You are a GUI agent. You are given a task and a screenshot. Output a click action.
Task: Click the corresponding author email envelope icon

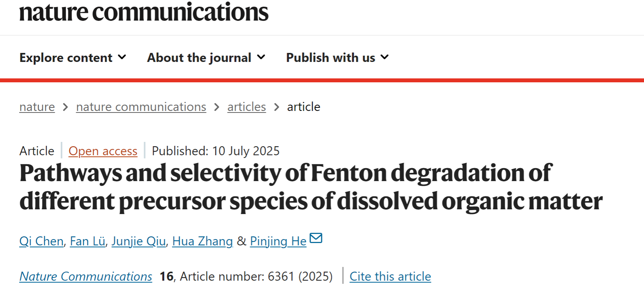click(316, 238)
